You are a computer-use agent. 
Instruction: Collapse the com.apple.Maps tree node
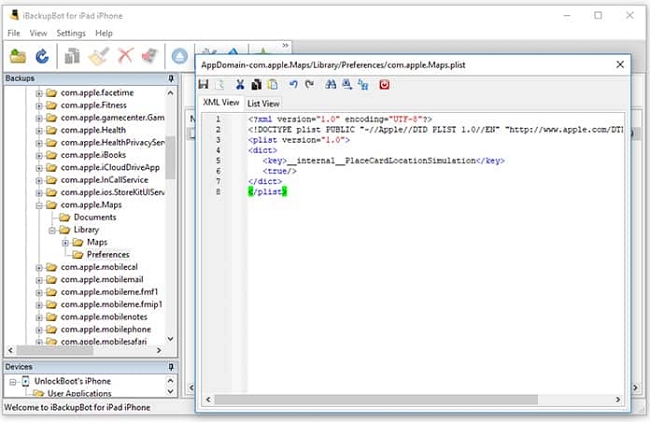[39, 205]
